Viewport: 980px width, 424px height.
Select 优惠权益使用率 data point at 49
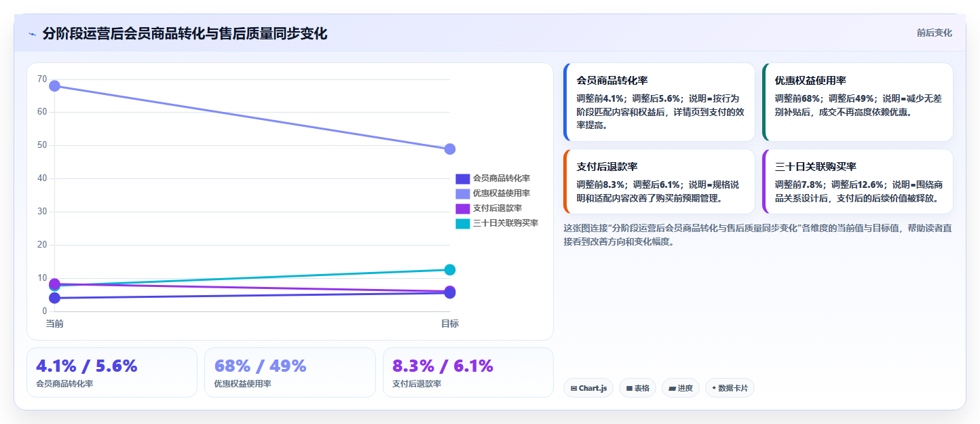[x=449, y=149]
